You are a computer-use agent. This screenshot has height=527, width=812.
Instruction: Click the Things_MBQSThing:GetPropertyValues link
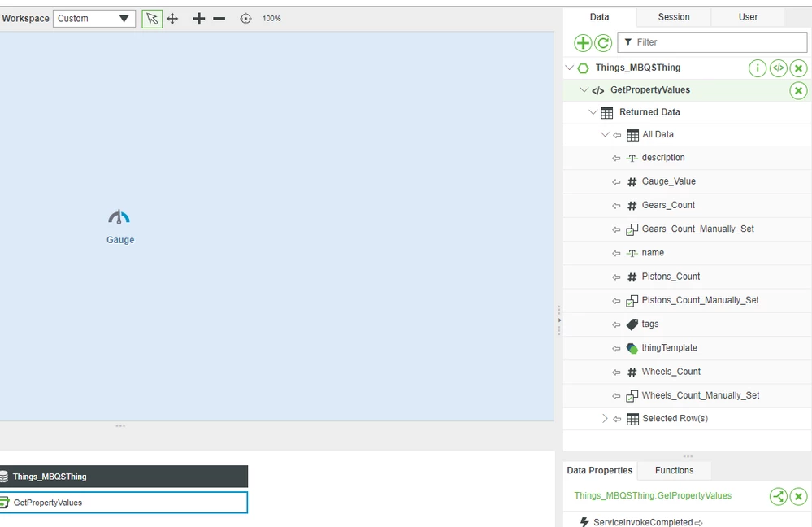[653, 496]
